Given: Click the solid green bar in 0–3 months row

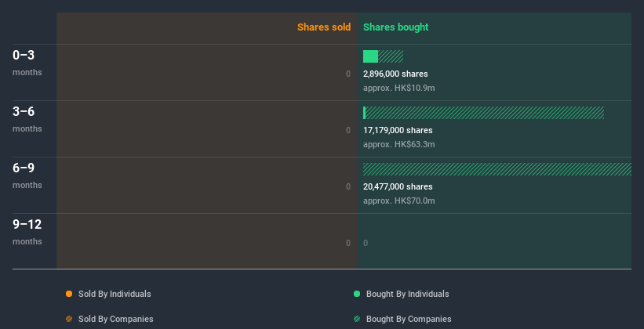Looking at the screenshot, I should tap(370, 56).
